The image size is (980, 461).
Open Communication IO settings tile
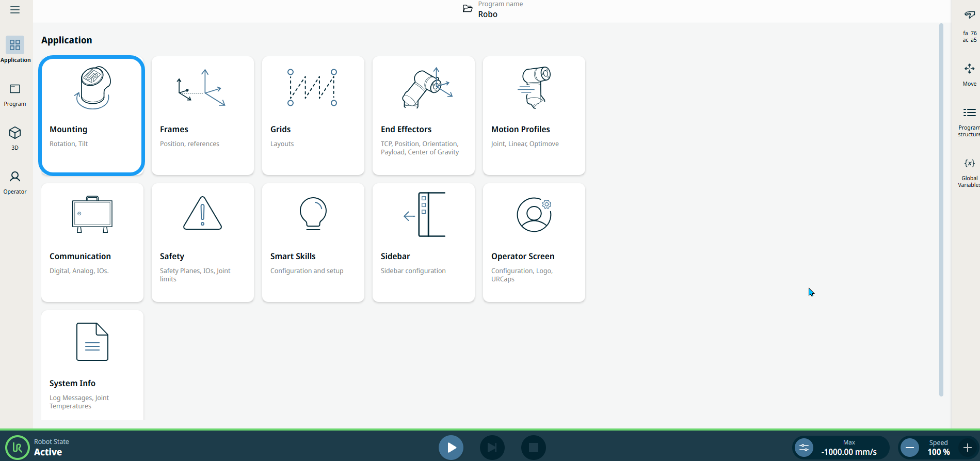click(92, 243)
